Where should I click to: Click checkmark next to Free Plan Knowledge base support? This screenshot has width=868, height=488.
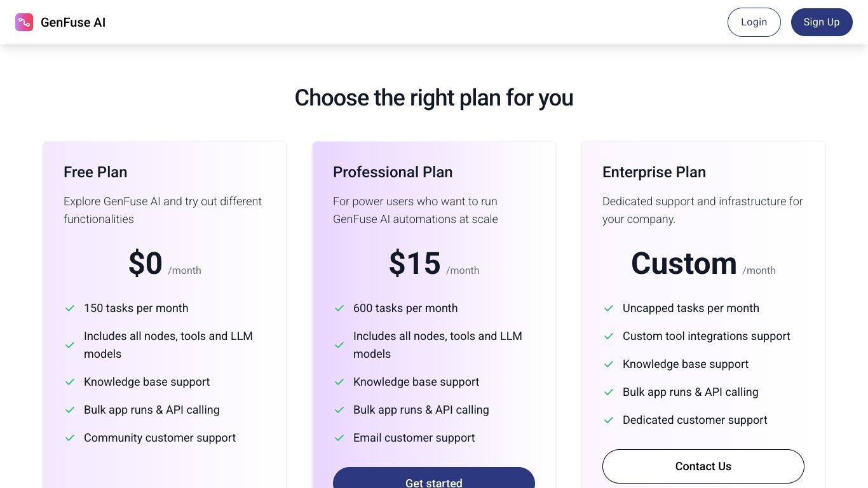70,382
